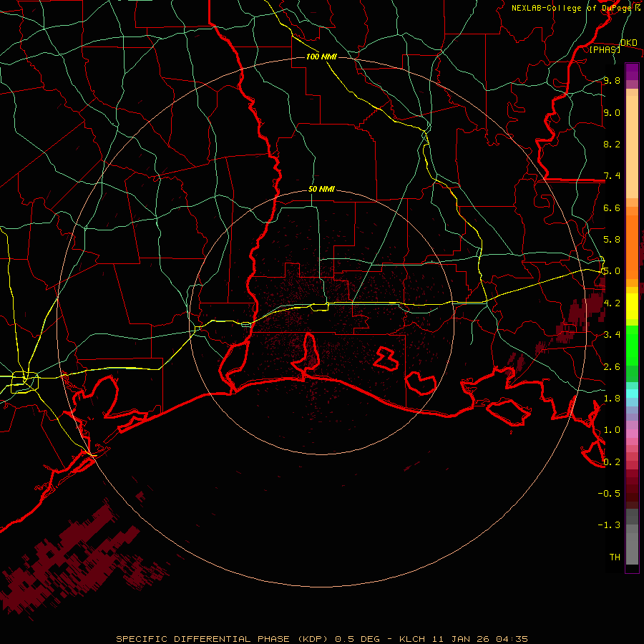Pick the light peach swatch near 8.2
The height and width of the screenshot is (644, 644).
point(632,147)
